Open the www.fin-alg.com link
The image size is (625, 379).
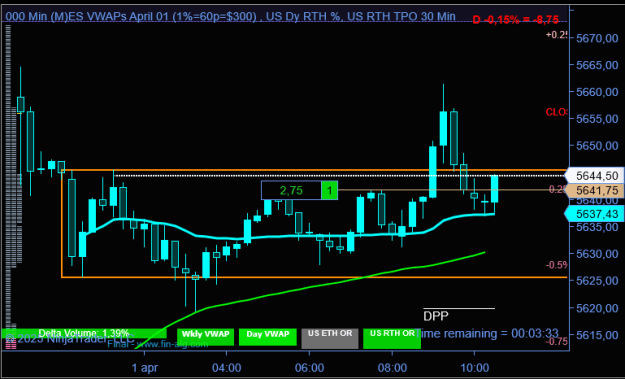tap(172, 344)
